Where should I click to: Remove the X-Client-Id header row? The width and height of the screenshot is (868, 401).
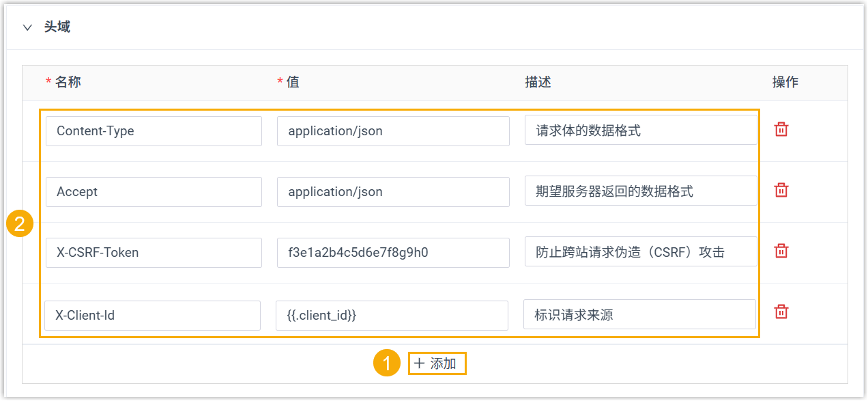pos(781,312)
